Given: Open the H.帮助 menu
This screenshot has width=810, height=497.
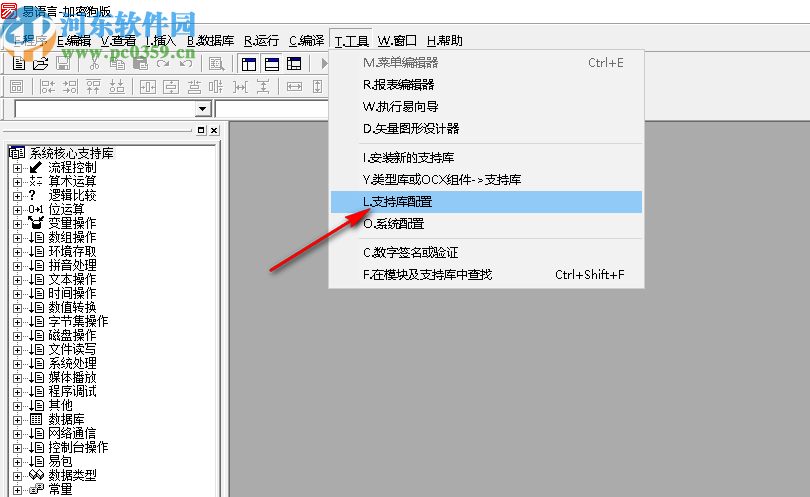Looking at the screenshot, I should click(x=445, y=40).
